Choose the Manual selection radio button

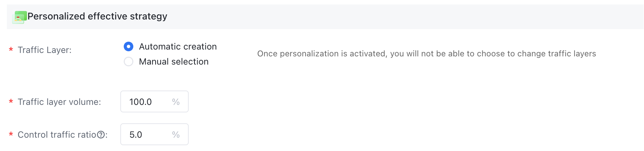pyautogui.click(x=129, y=61)
